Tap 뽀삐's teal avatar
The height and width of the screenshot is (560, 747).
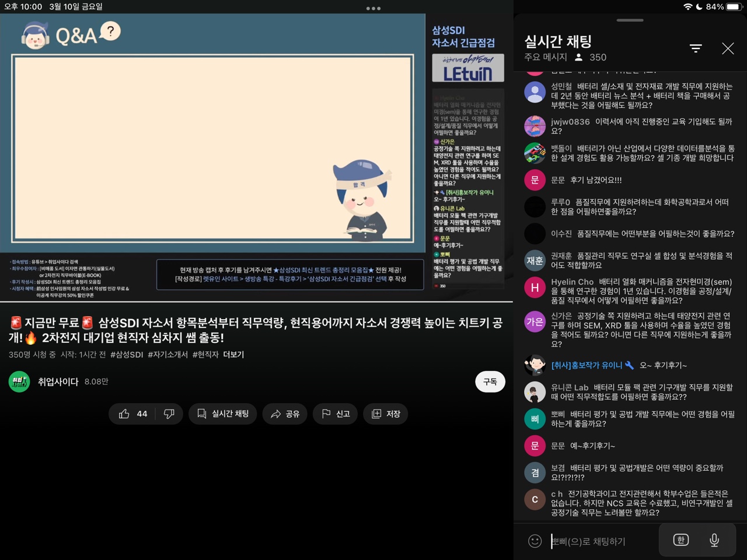[535, 419]
